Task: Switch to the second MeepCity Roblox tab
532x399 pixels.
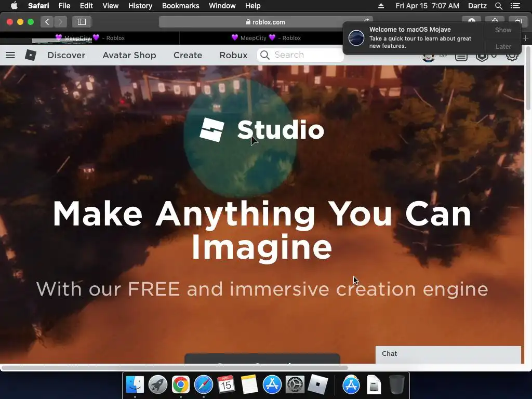Action: (266, 38)
